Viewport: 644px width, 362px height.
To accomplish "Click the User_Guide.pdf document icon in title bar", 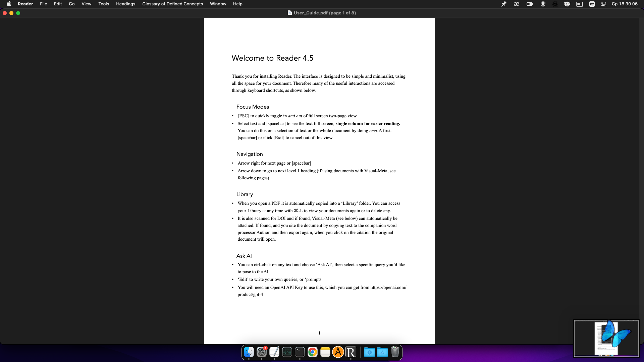I will pos(289,13).
